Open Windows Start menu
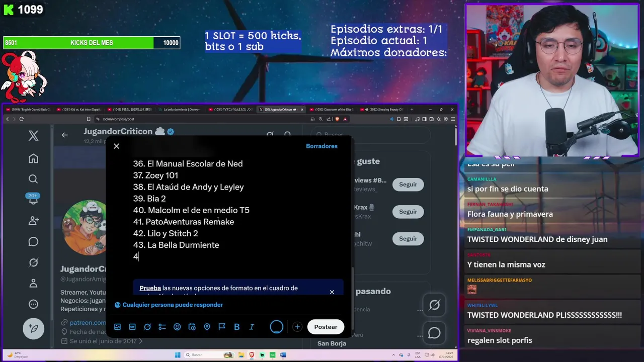The image size is (644, 362). [177, 355]
